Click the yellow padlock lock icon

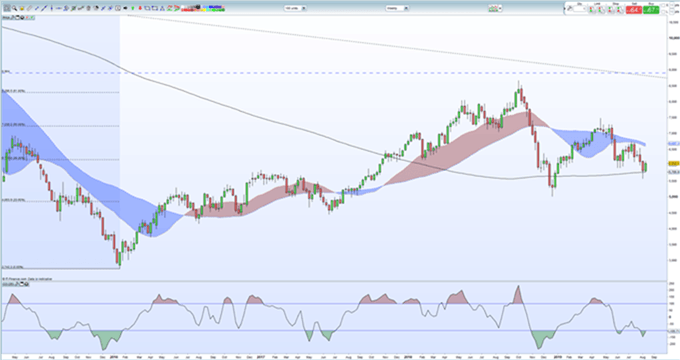point(22,8)
